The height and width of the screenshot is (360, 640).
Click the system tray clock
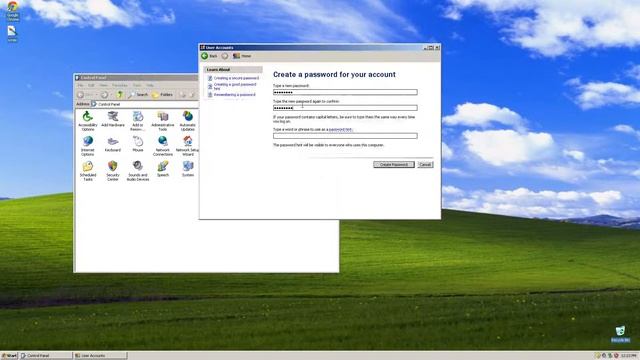click(629, 356)
